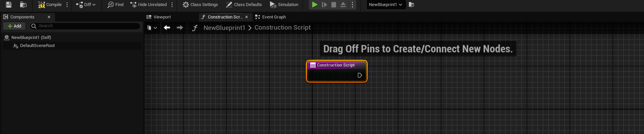Open the Compile options three-dot menu
Screen dimensions: 644x134
coord(67,5)
